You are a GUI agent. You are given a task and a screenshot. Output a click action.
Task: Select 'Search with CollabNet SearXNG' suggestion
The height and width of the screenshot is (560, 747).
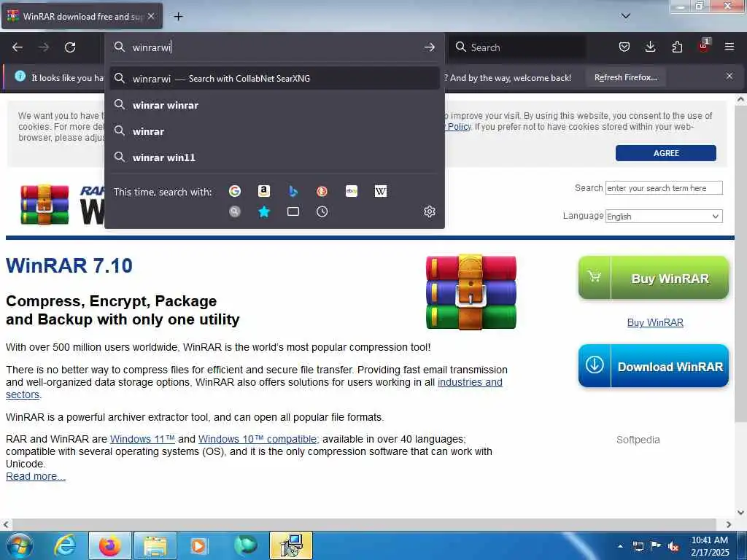(x=274, y=79)
